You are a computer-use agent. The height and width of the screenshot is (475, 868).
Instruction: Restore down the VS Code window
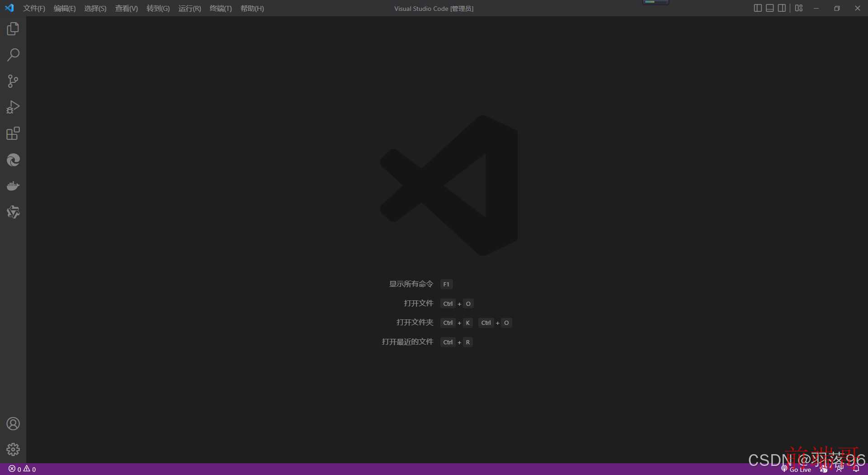coord(837,8)
